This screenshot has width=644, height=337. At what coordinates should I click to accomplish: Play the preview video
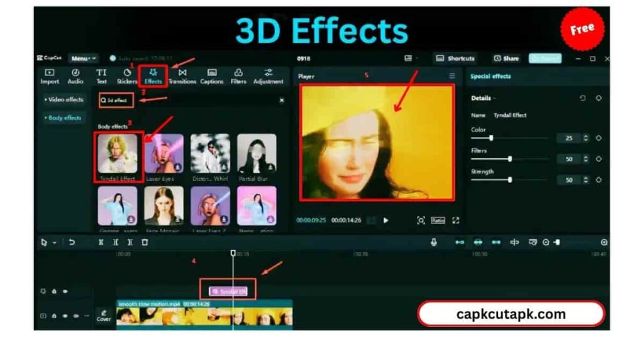386,221
